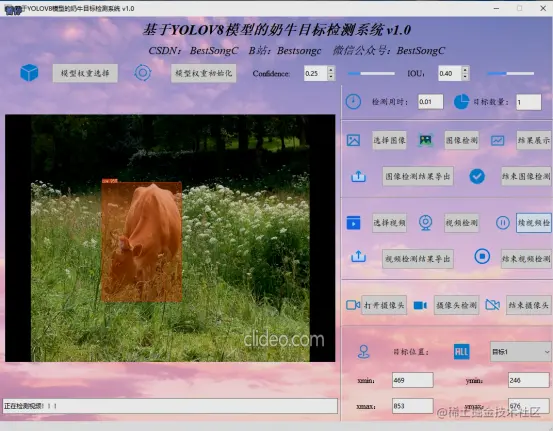Click the video file icon beside 选择视频

tap(353, 223)
